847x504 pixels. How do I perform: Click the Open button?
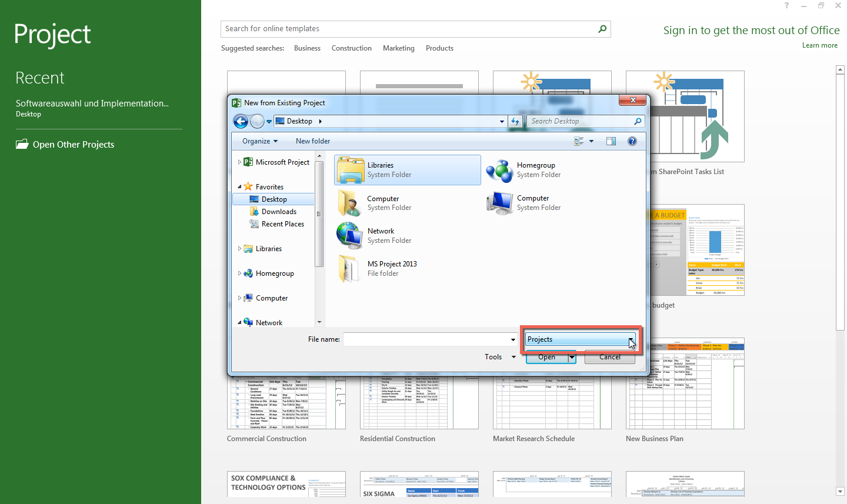(546, 357)
